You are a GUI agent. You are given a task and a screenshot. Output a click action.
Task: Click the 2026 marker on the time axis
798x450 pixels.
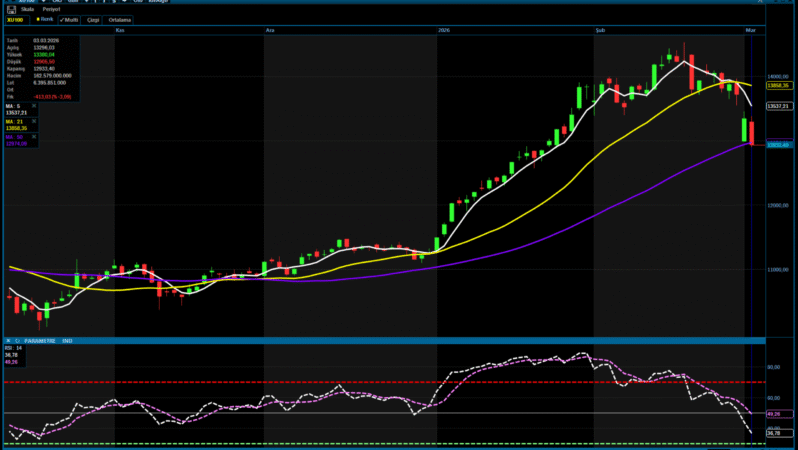point(445,31)
